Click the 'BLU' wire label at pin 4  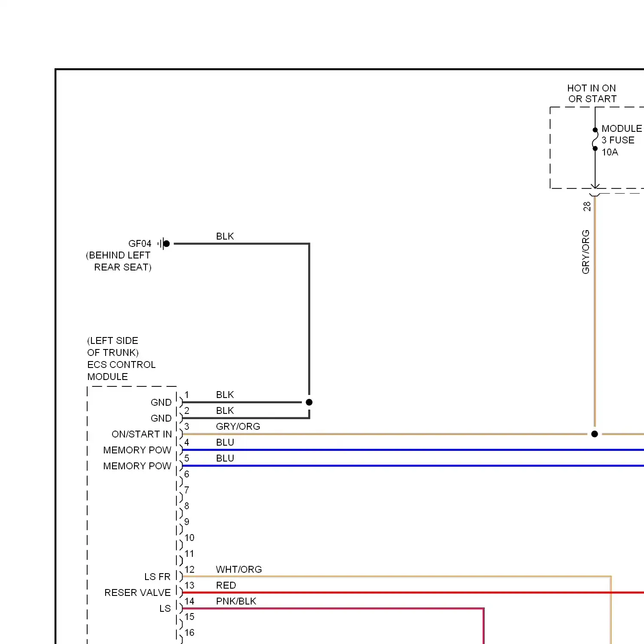click(x=225, y=442)
